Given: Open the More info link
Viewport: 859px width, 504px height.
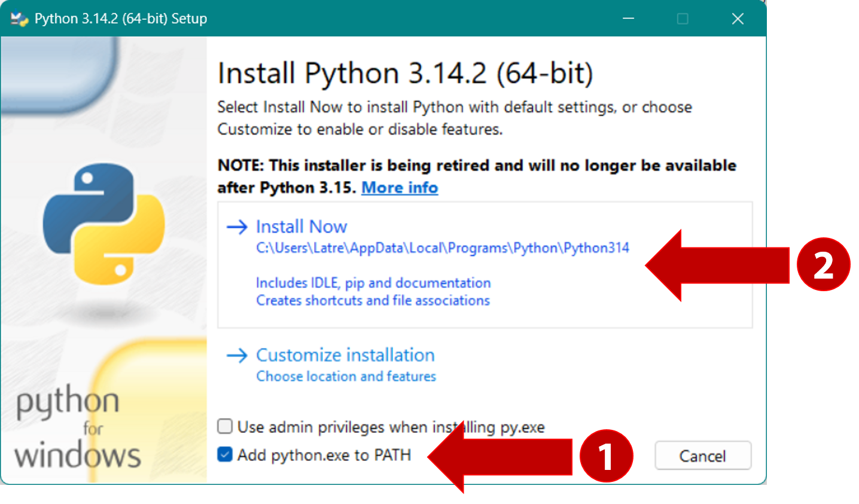Looking at the screenshot, I should [400, 188].
